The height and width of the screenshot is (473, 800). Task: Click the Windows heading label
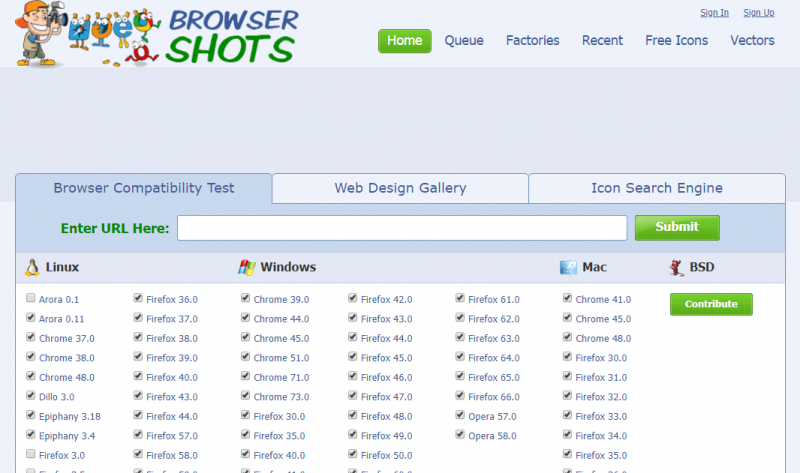coord(288,267)
